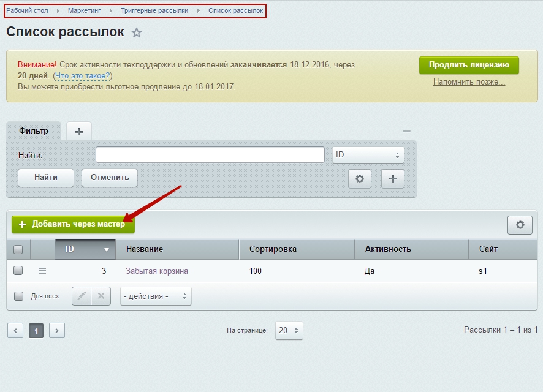The width and height of the screenshot is (543, 392).
Task: Change items per page dropdown showing 20
Action: (x=289, y=330)
